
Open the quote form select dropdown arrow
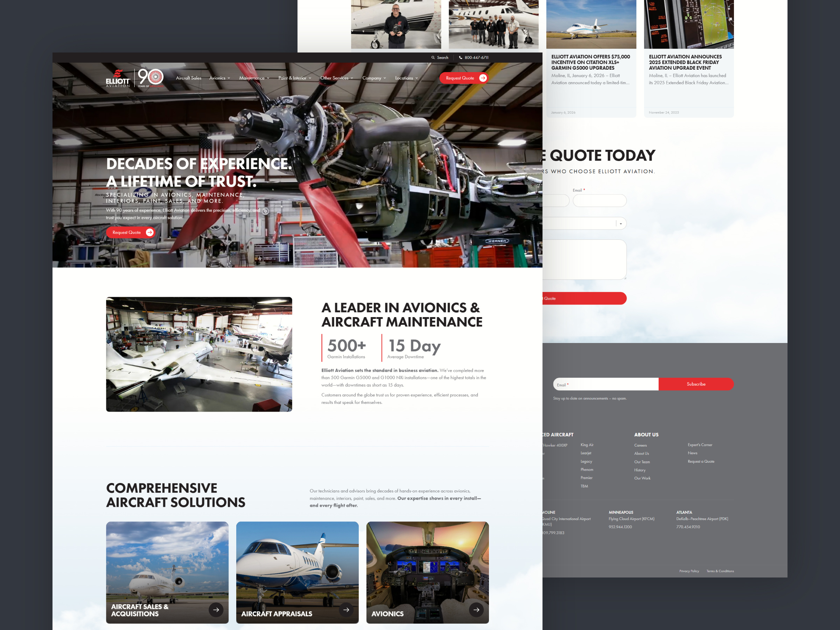pos(621,224)
